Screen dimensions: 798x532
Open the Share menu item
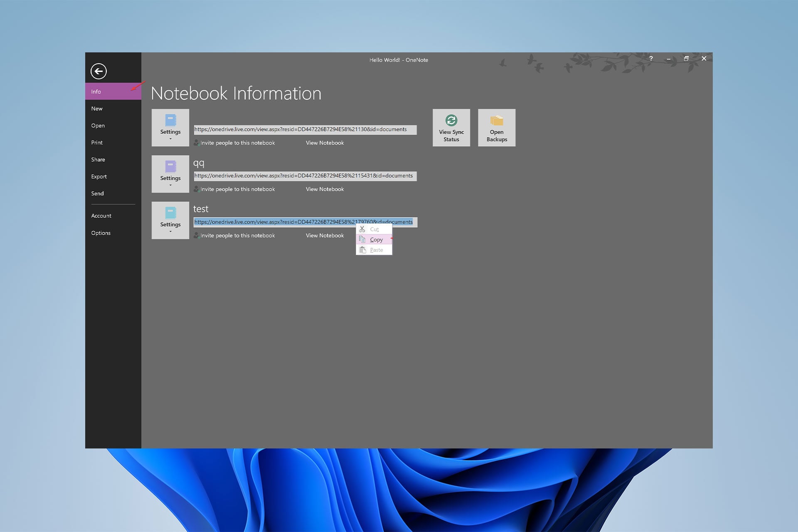pyautogui.click(x=98, y=160)
